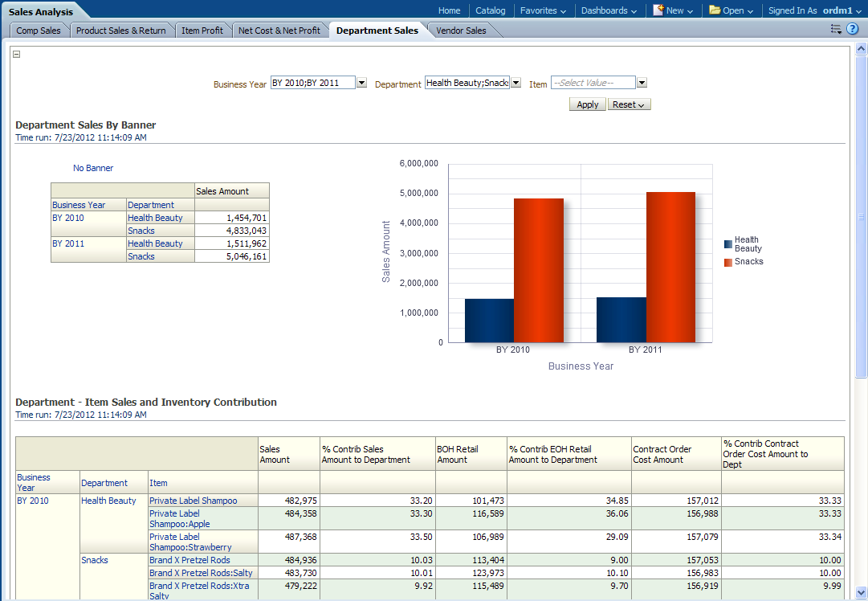Screen dimensions: 868x601
Task: Open the page options menu icon
Action: [836, 29]
